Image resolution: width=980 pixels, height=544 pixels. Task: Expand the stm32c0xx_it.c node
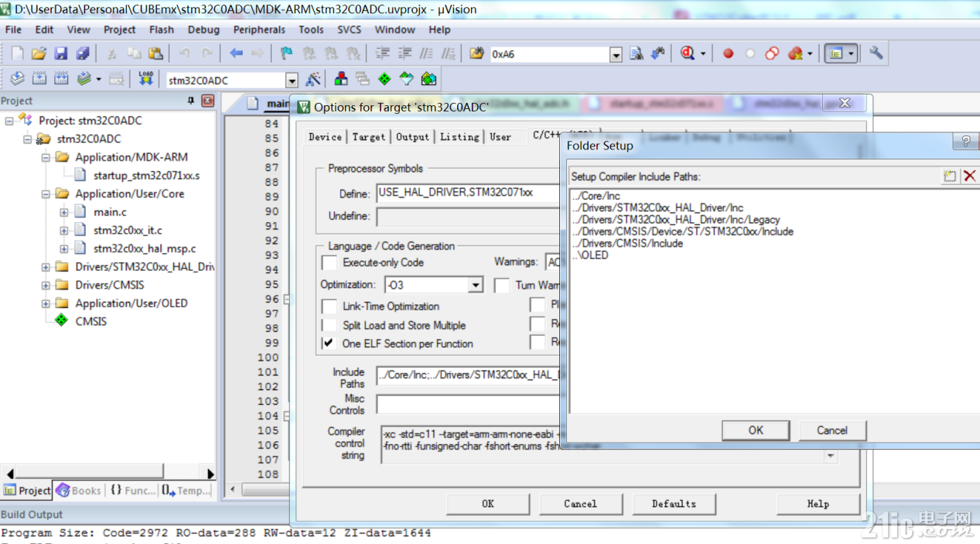pos(64,230)
